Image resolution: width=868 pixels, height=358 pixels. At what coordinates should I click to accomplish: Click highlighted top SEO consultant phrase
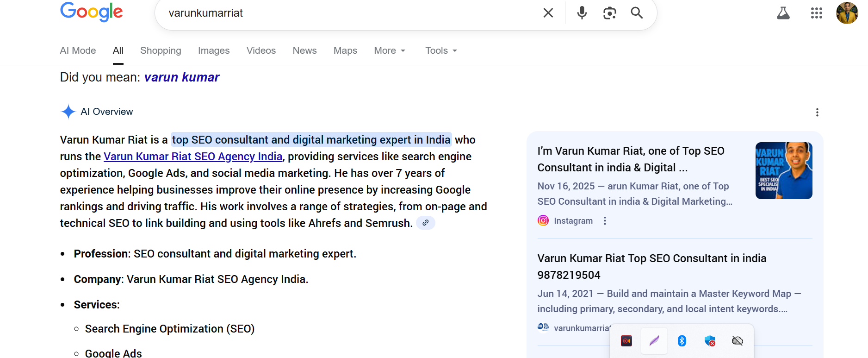311,140
